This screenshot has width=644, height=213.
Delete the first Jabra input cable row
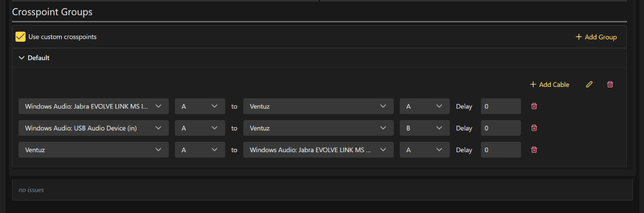pos(534,106)
